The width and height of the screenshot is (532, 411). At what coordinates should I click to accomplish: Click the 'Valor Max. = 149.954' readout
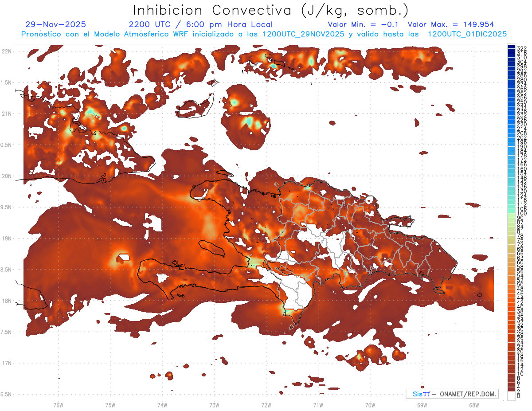(451, 24)
